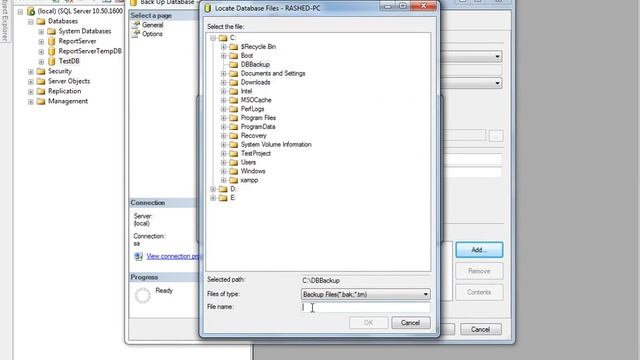Viewport: 640px width, 360px height.
Task: Click the disabled OK button in Locate Database Files
Action: point(369,323)
